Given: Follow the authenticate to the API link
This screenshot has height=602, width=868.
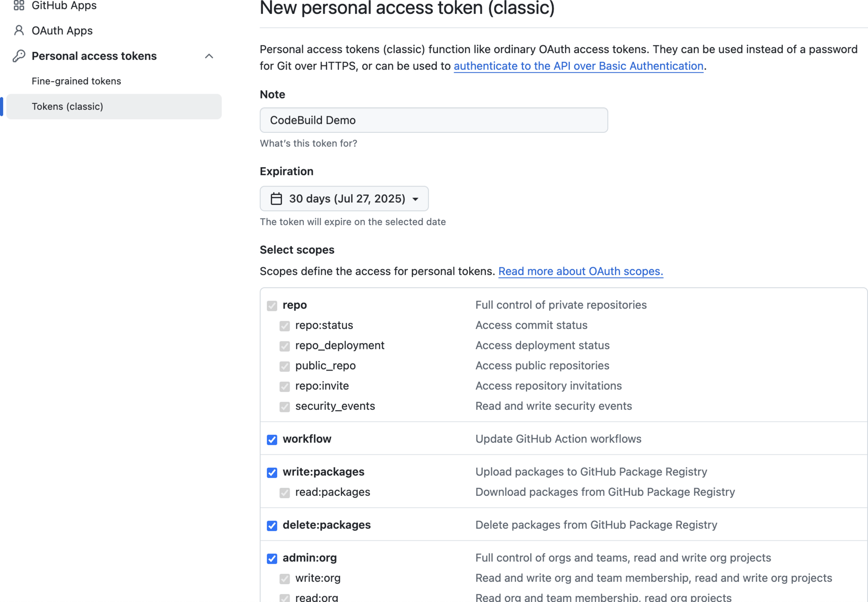Looking at the screenshot, I should (578, 66).
